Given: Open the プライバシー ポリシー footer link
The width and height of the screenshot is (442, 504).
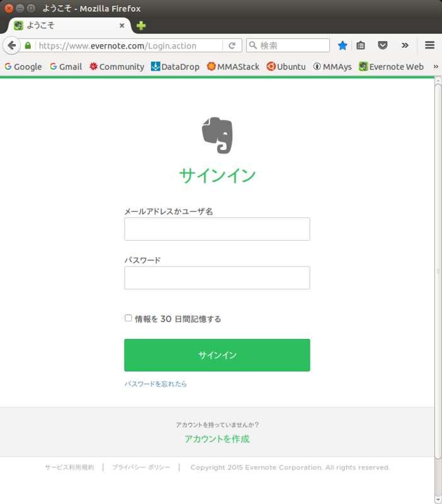Looking at the screenshot, I should (141, 467).
